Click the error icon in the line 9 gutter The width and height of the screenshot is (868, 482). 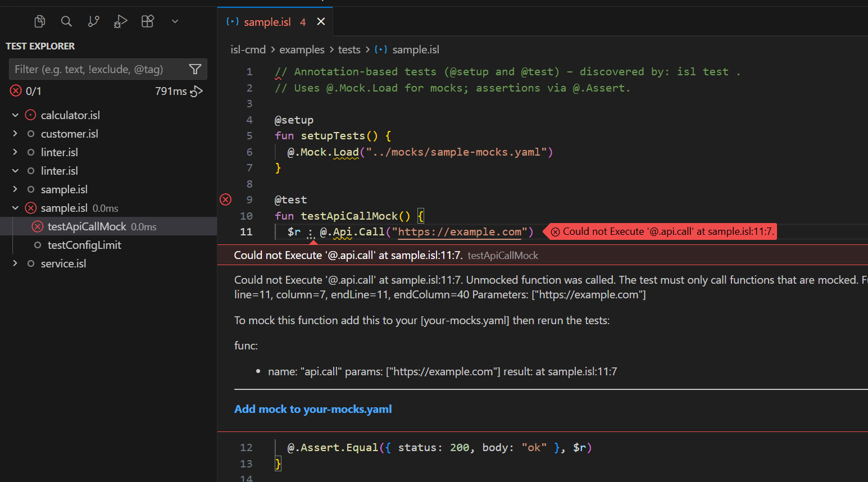(x=225, y=199)
